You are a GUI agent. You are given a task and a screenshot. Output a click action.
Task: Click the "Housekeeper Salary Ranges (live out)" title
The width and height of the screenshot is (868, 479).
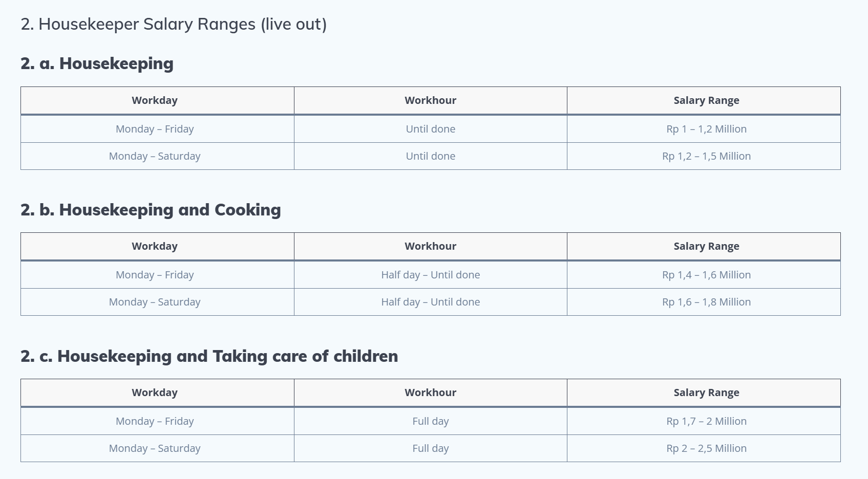[174, 24]
